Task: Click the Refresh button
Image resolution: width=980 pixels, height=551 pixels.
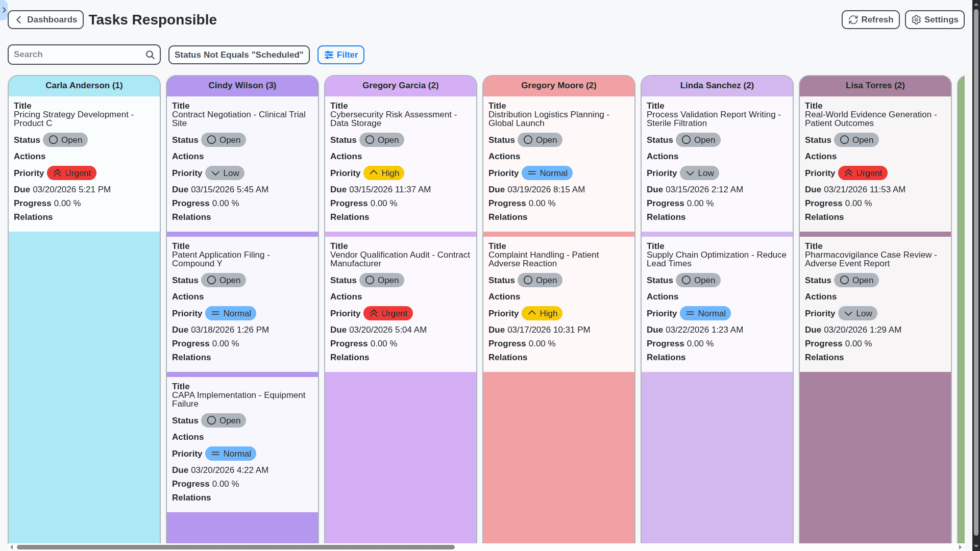Action: coord(870,19)
